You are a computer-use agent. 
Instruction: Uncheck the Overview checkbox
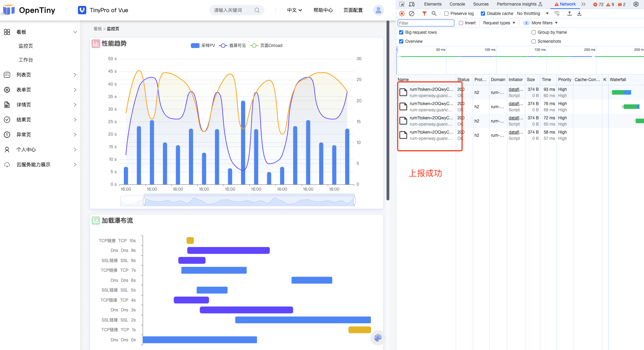401,41
